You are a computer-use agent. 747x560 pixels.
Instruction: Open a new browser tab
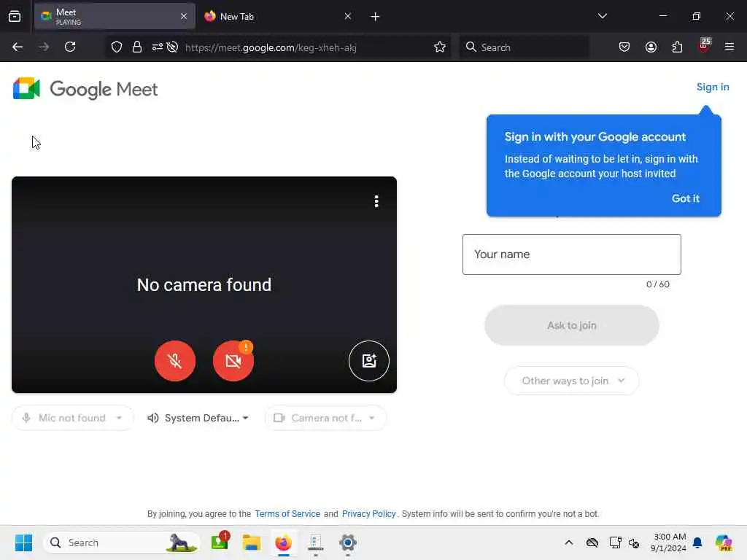(x=375, y=17)
